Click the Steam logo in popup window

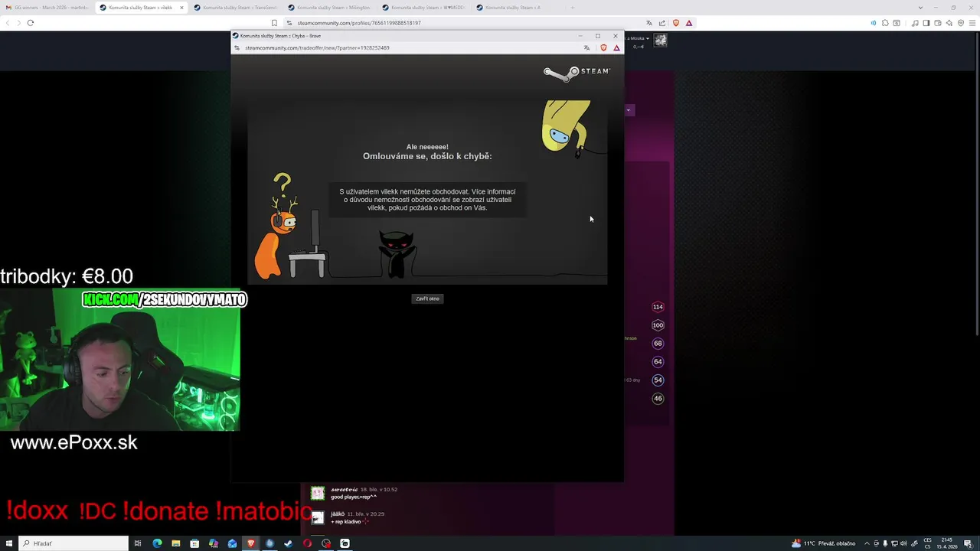[577, 72]
